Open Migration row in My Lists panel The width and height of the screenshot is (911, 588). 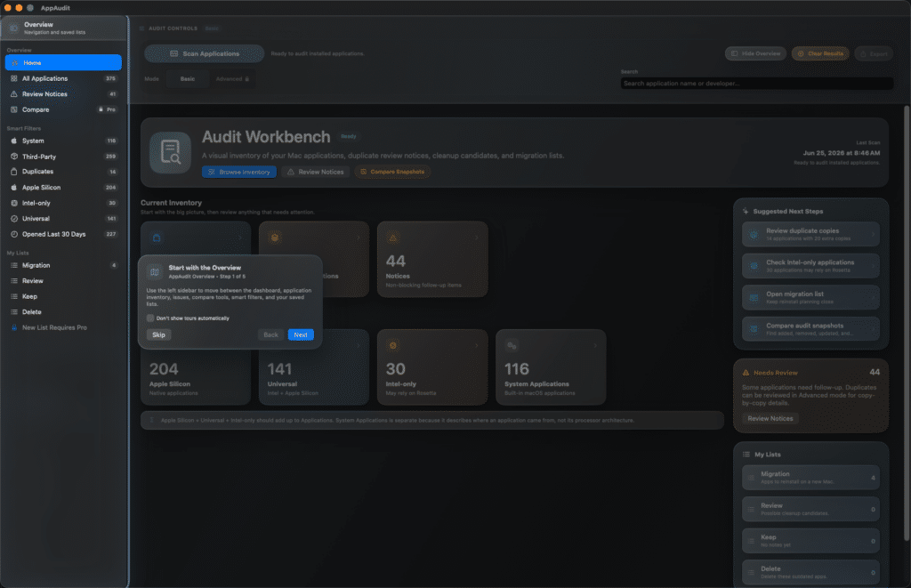(810, 479)
